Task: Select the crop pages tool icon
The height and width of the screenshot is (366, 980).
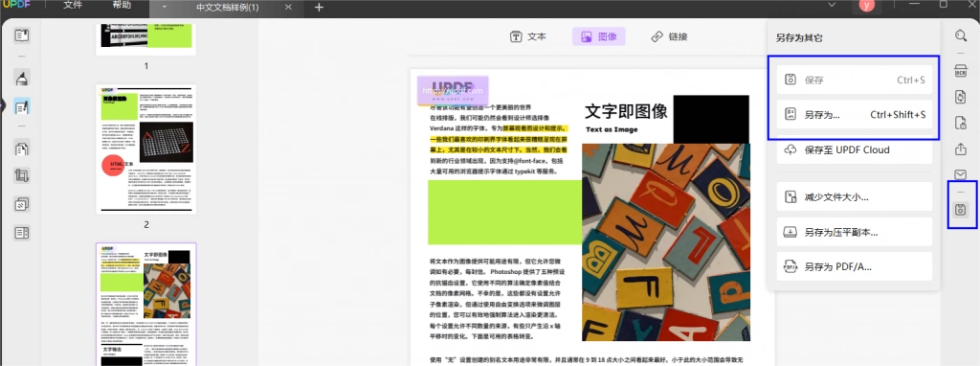Action: tap(22, 175)
